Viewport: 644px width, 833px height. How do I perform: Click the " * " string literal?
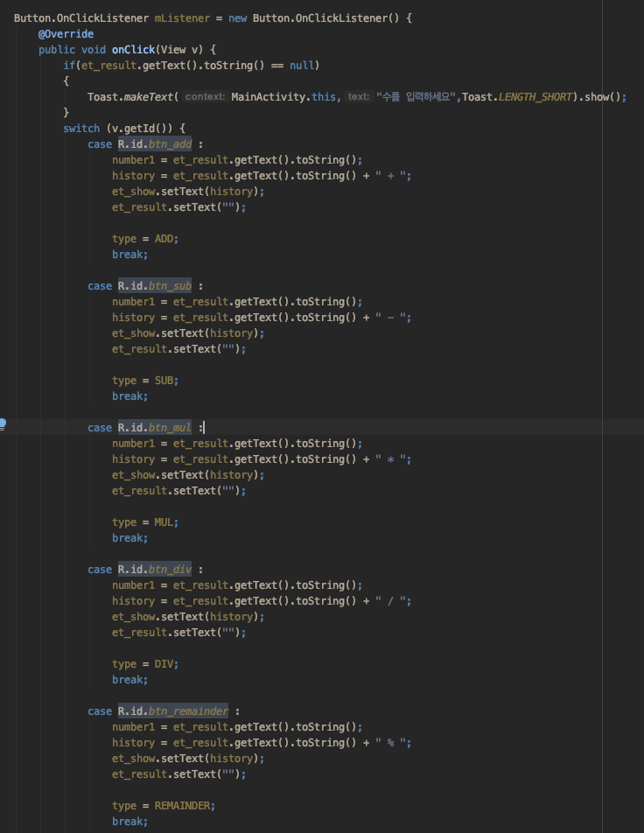390,459
